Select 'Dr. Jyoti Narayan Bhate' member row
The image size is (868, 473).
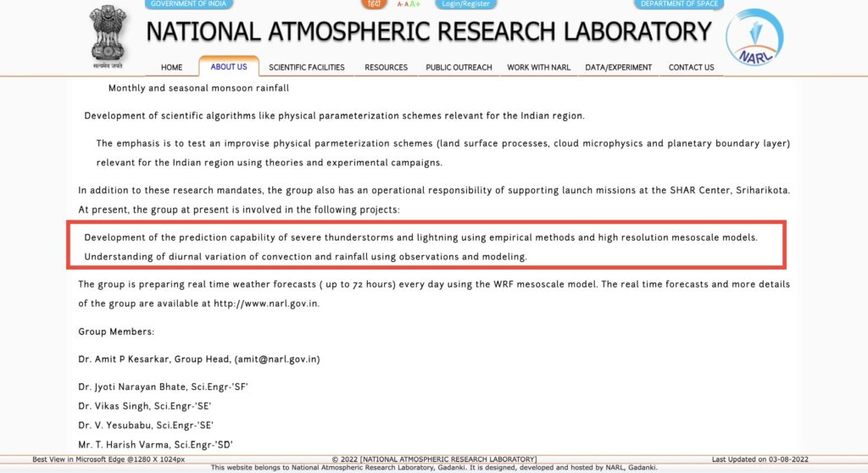point(163,387)
